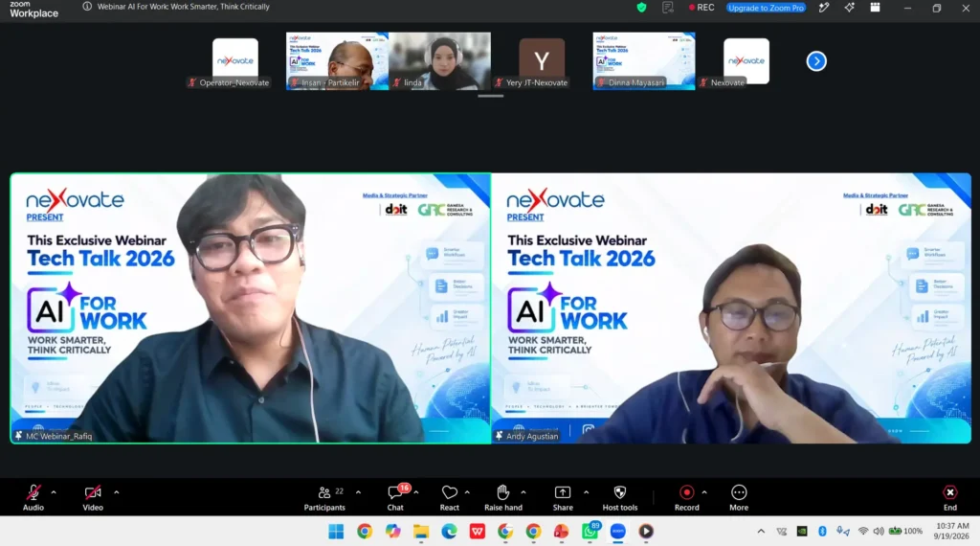Select Andy Agustian video panel
Viewport: 980px width, 546px height.
(731, 308)
